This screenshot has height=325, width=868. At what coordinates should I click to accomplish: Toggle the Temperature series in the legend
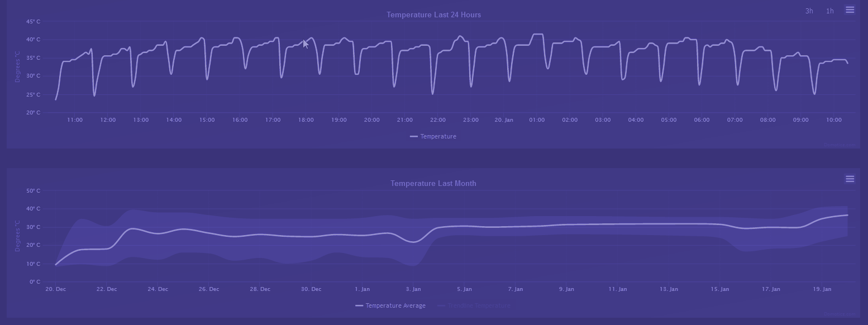433,136
